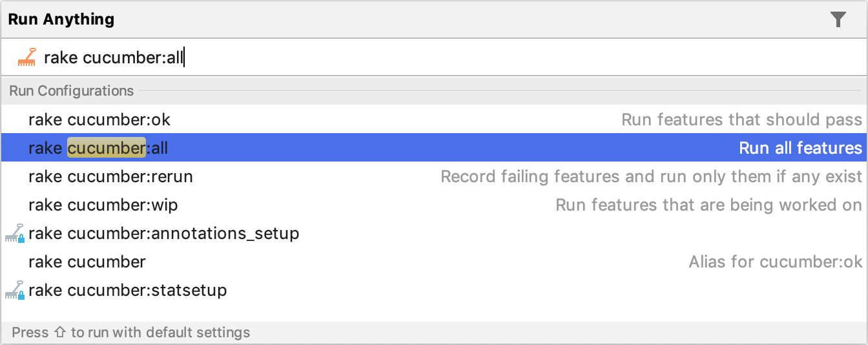Click the 'Alias for cucumber:ok' description
This screenshot has width=868, height=345.
coord(775,262)
